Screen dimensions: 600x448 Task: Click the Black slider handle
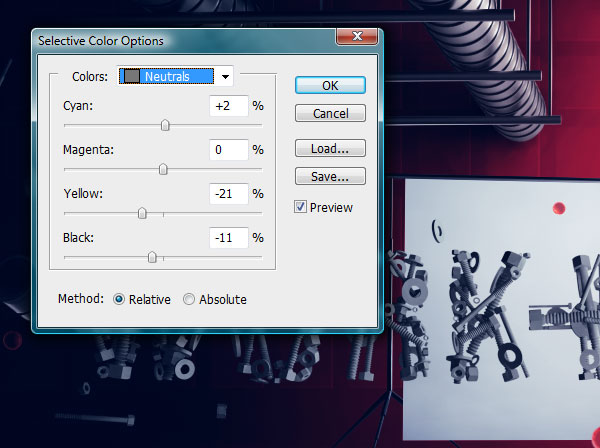point(152,257)
